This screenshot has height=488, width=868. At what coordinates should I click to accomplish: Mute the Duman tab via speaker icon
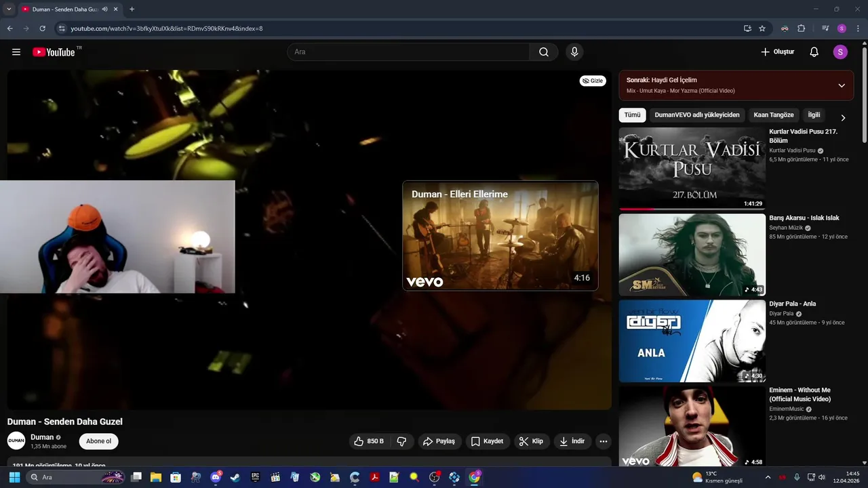tap(104, 9)
